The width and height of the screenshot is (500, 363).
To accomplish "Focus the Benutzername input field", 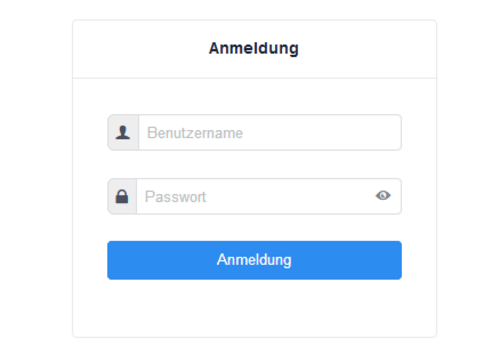I will pyautogui.click(x=270, y=132).
